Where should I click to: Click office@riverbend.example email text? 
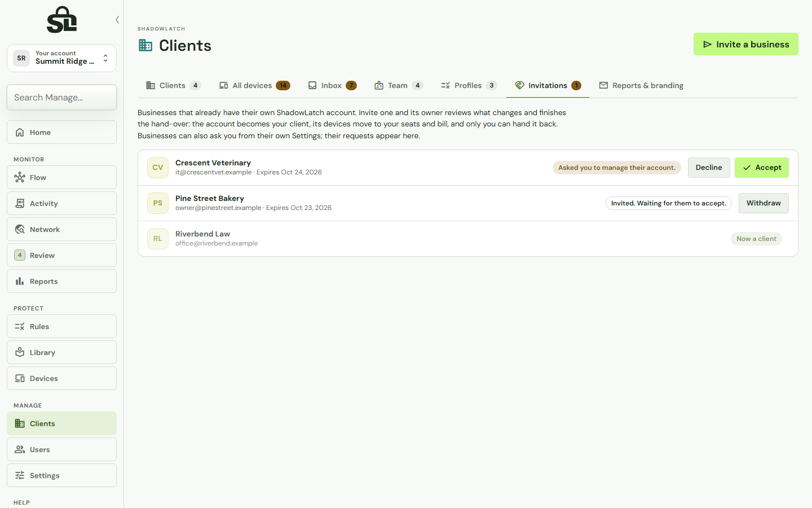pos(217,243)
